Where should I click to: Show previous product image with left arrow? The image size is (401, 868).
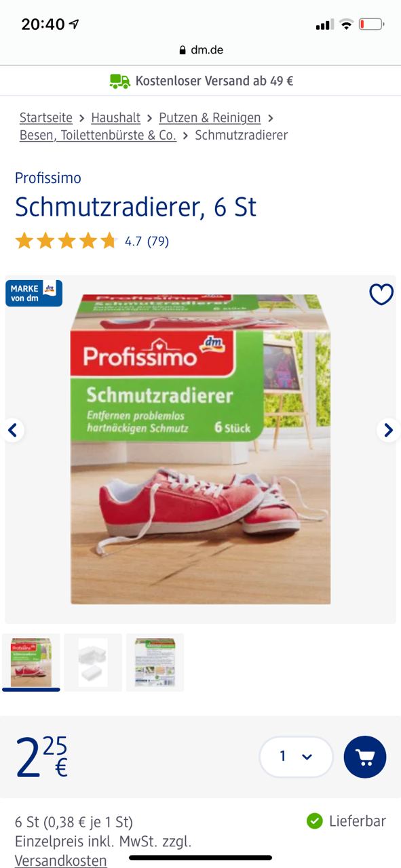[x=12, y=430]
